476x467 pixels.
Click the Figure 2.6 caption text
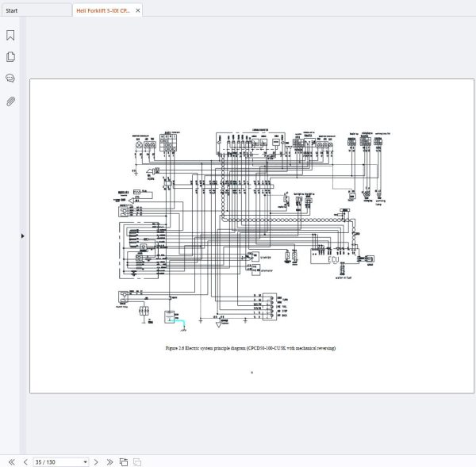[251, 348]
